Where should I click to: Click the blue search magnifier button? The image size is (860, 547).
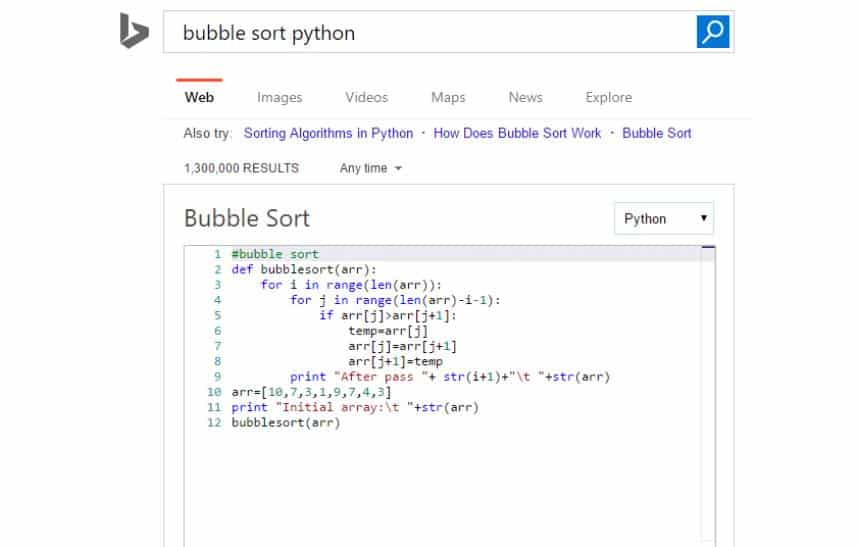pyautogui.click(x=712, y=32)
